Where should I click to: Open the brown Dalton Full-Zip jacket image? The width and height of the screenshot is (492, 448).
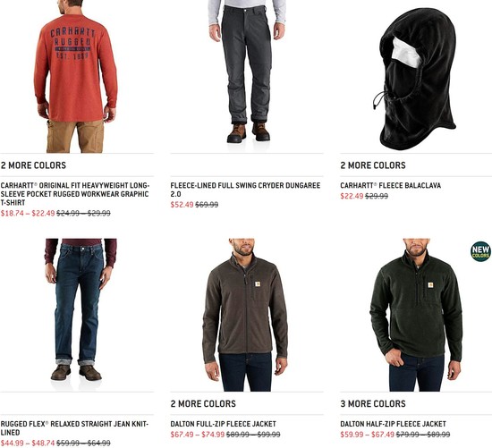coord(245,315)
